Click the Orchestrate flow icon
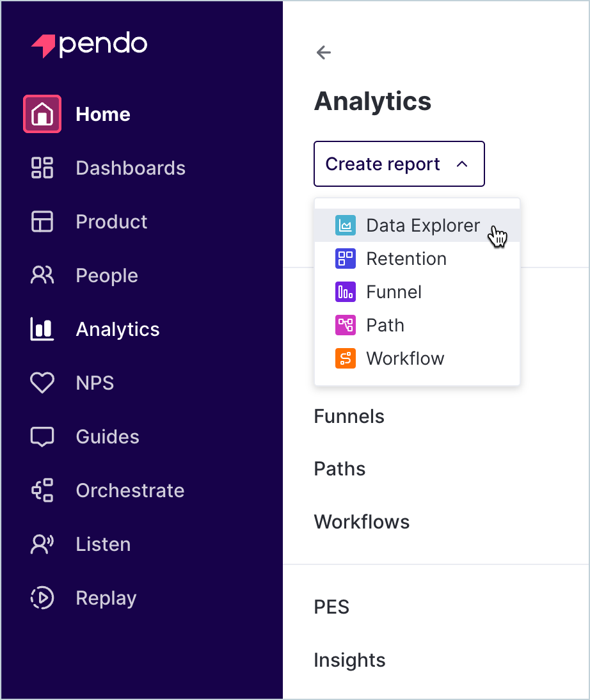 click(x=42, y=490)
